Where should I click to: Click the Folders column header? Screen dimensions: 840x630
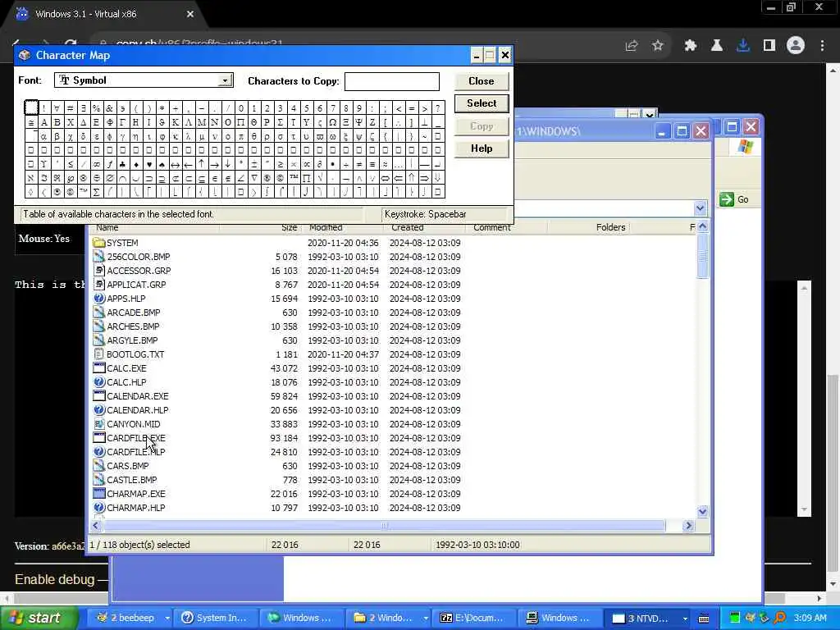(610, 228)
